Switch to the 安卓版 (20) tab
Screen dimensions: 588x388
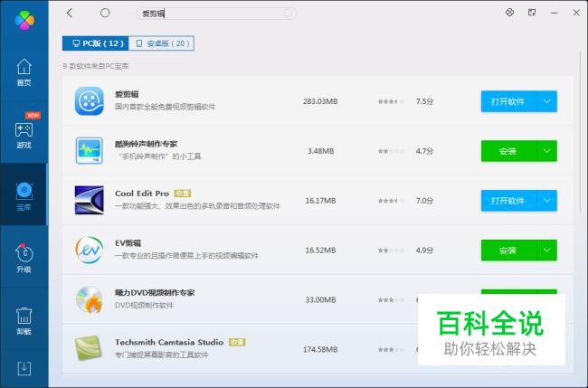161,43
